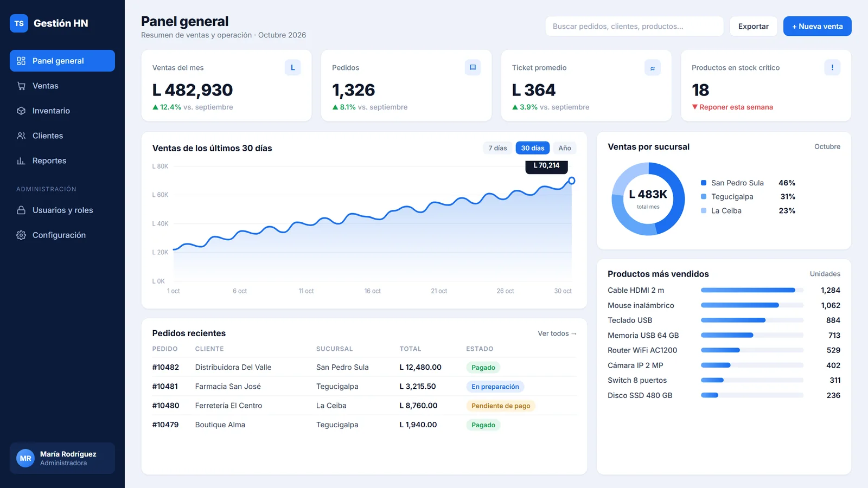Click the Mouse inalámbrico progress bar

[752, 305]
